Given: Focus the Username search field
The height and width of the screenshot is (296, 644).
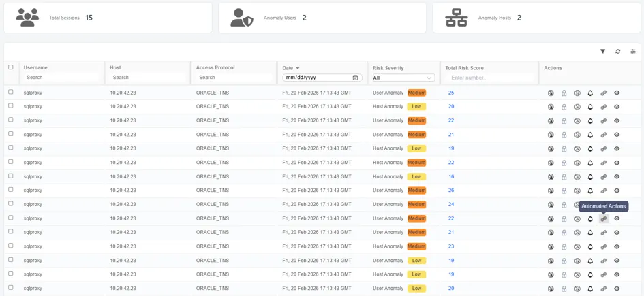Looking at the screenshot, I should pos(61,77).
